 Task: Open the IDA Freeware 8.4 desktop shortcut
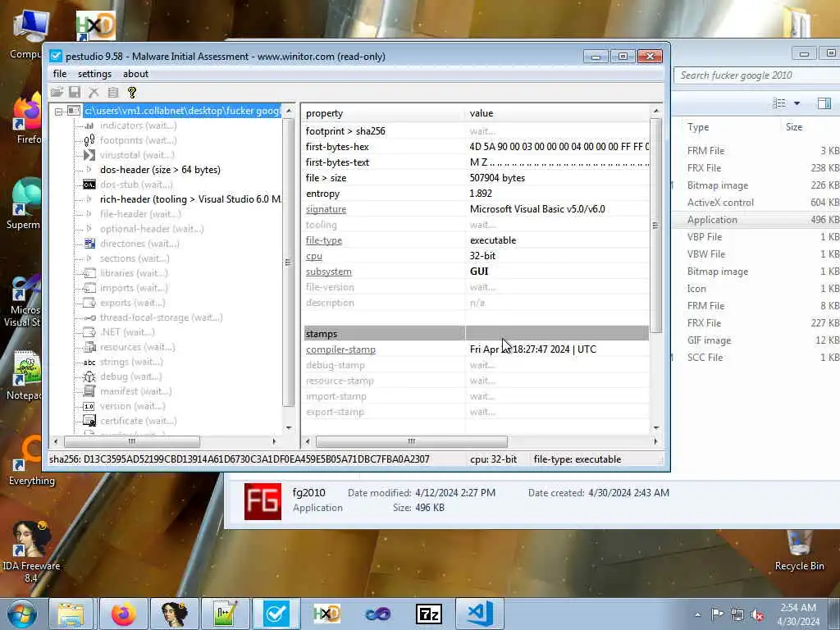(x=31, y=551)
